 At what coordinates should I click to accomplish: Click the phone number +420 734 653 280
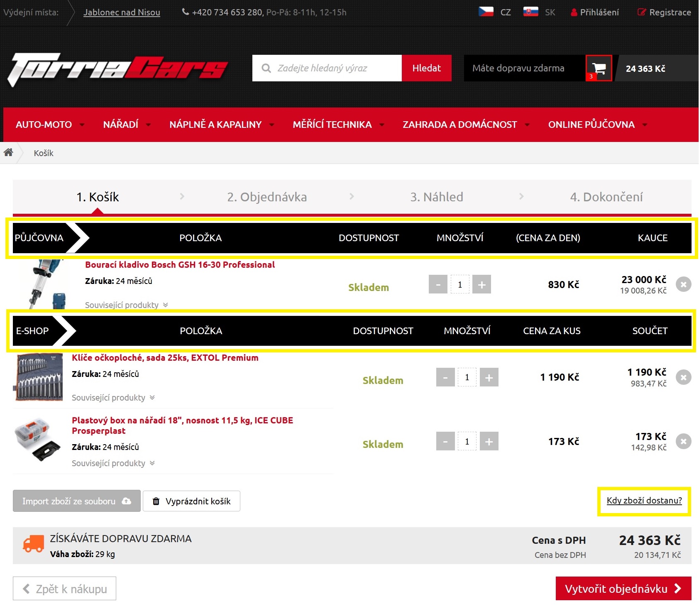(x=227, y=12)
